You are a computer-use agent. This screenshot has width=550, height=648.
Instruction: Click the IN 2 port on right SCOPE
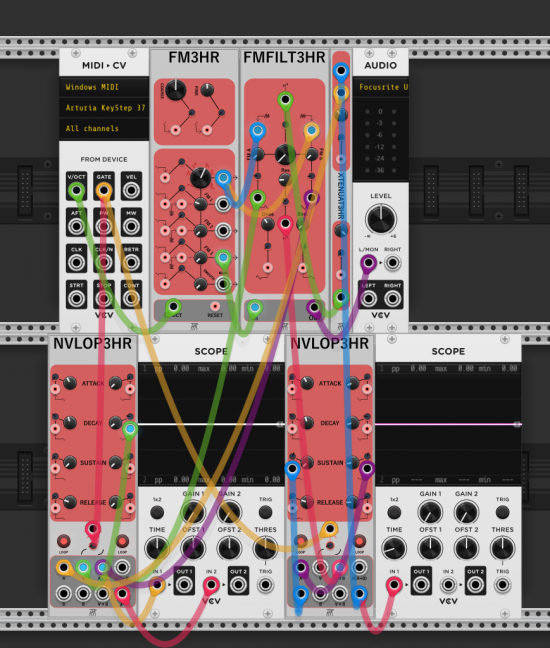pyautogui.click(x=448, y=585)
